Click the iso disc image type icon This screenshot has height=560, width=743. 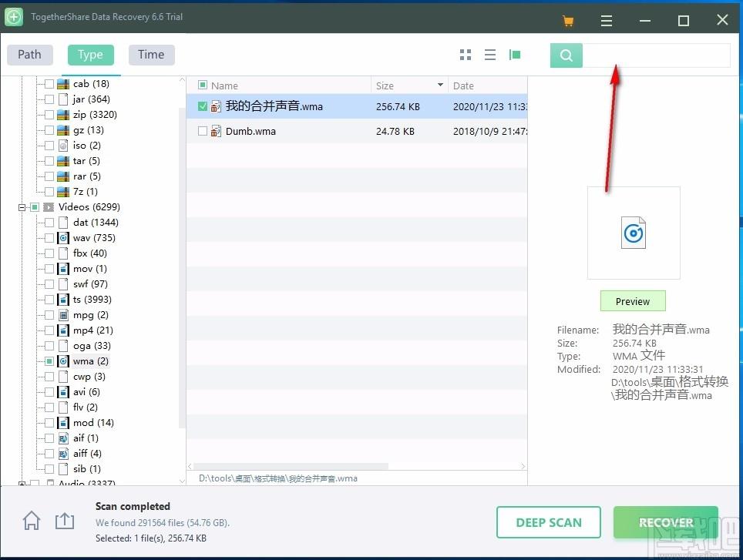(63, 146)
